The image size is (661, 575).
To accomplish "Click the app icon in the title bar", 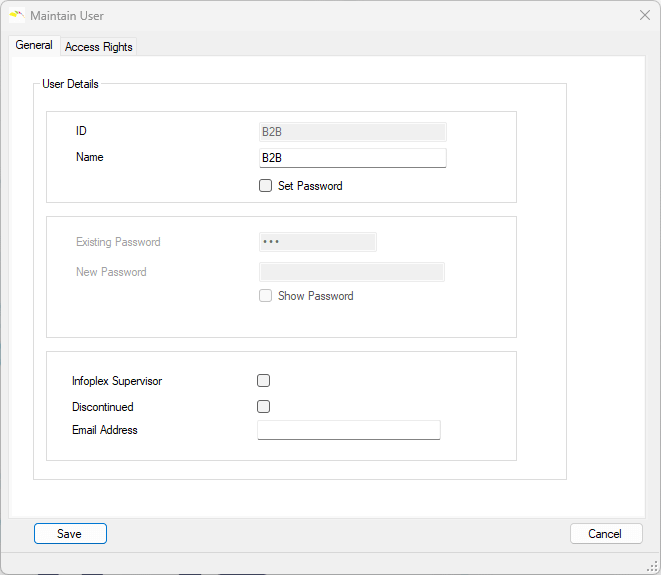I will point(16,15).
